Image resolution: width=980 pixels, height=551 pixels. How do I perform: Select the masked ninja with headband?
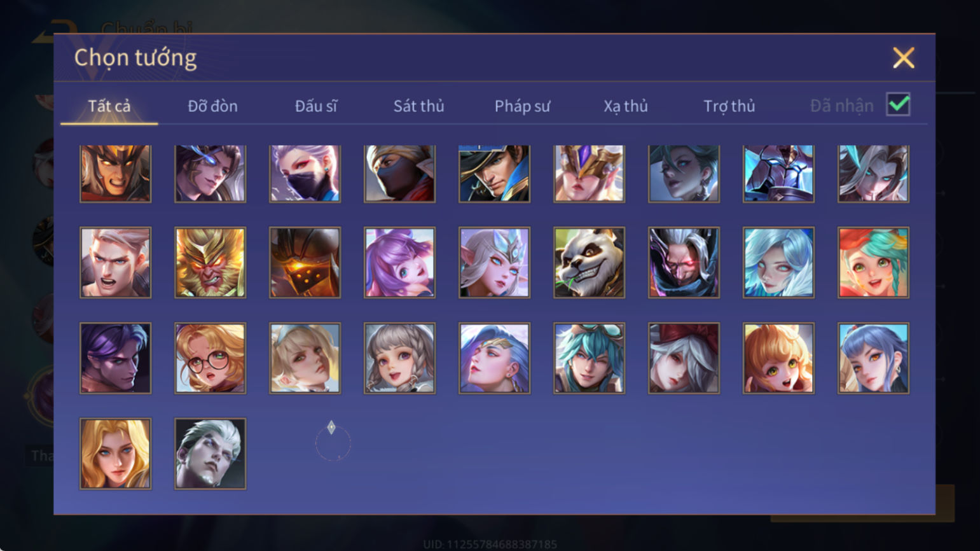click(399, 174)
